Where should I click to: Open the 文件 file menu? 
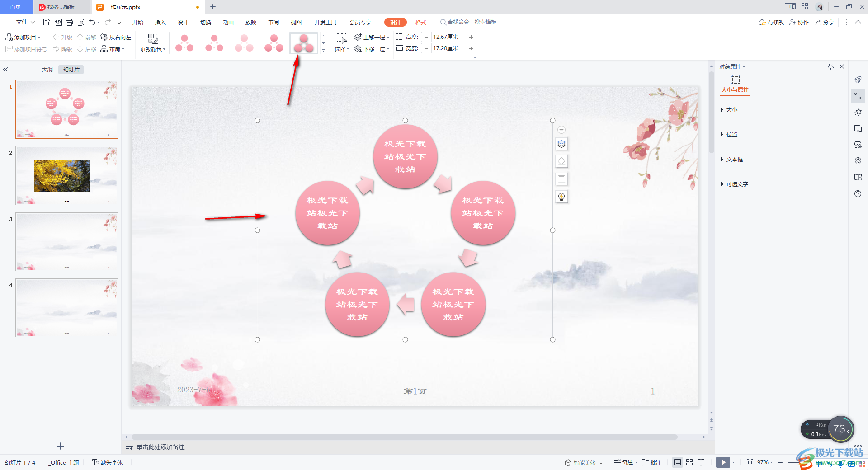click(21, 22)
